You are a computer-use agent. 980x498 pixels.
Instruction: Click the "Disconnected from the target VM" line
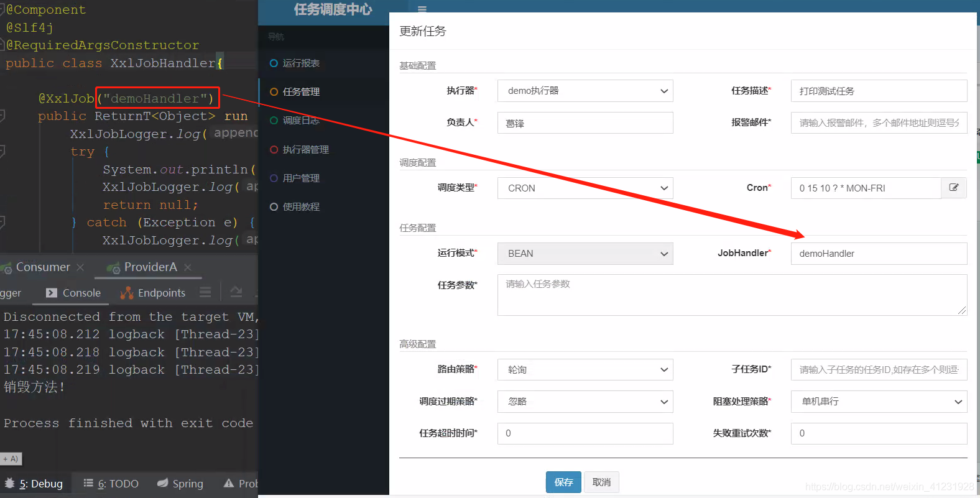[131, 316]
